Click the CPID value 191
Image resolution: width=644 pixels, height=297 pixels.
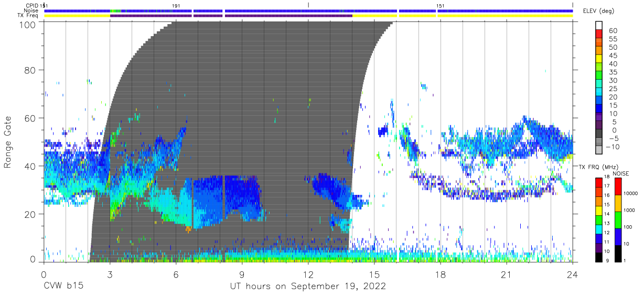click(176, 5)
